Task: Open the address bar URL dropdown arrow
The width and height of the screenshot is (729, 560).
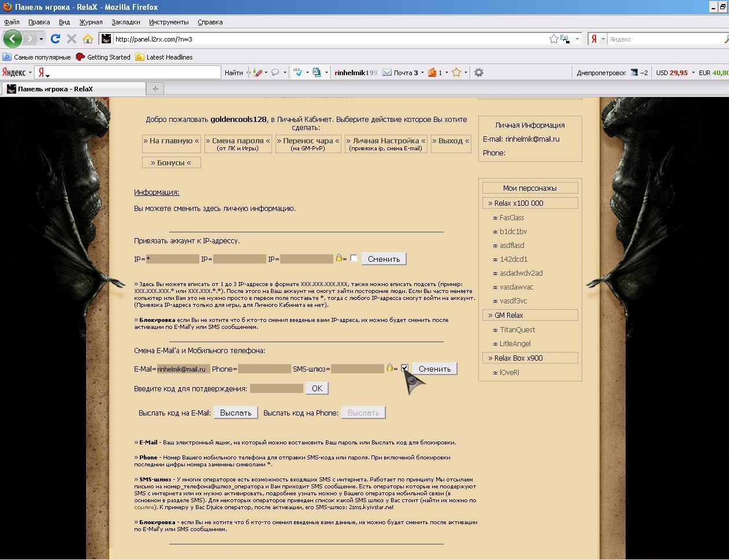Action: point(576,39)
